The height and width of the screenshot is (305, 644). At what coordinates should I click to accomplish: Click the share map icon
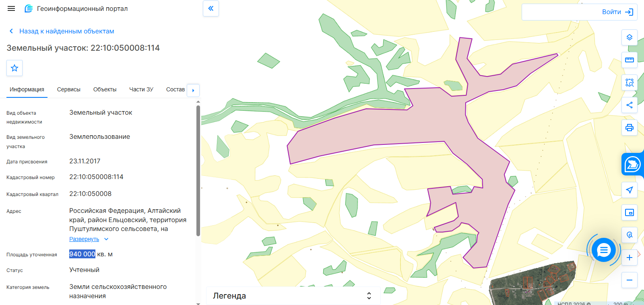click(x=630, y=105)
